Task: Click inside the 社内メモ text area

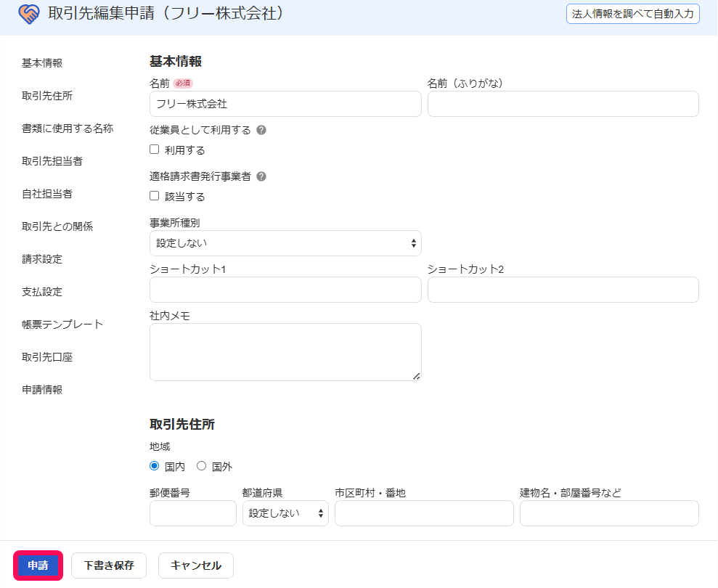Action: 285,352
